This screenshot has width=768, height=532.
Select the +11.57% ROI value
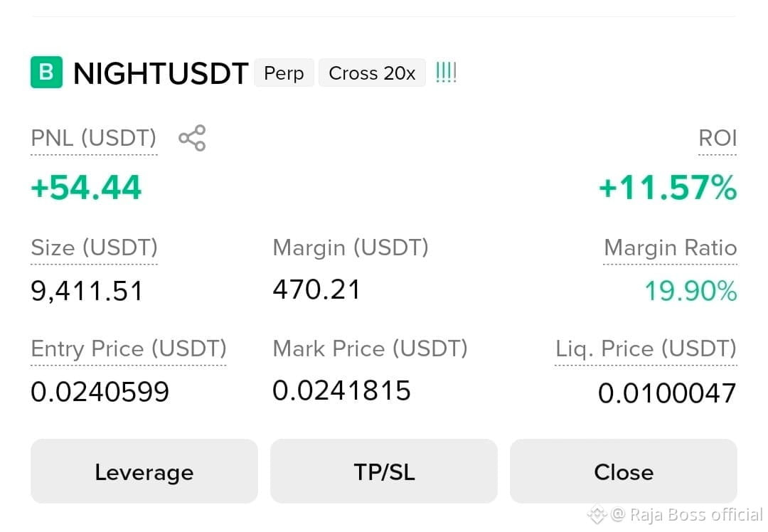click(x=668, y=188)
